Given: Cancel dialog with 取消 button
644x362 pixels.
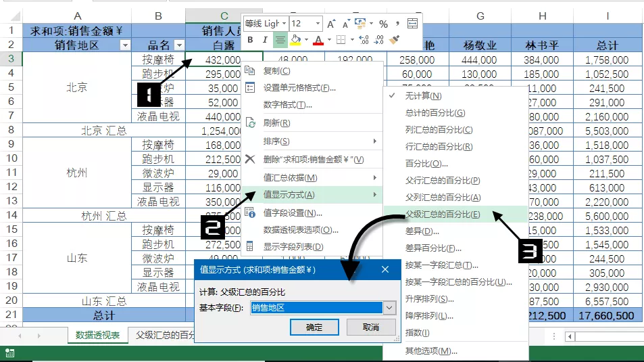Looking at the screenshot, I should [371, 327].
